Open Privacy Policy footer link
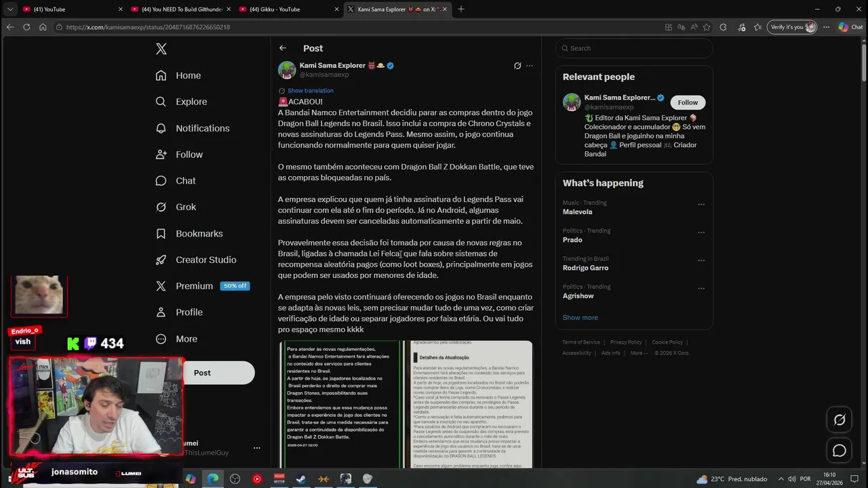This screenshot has height=488, width=868. pos(626,342)
